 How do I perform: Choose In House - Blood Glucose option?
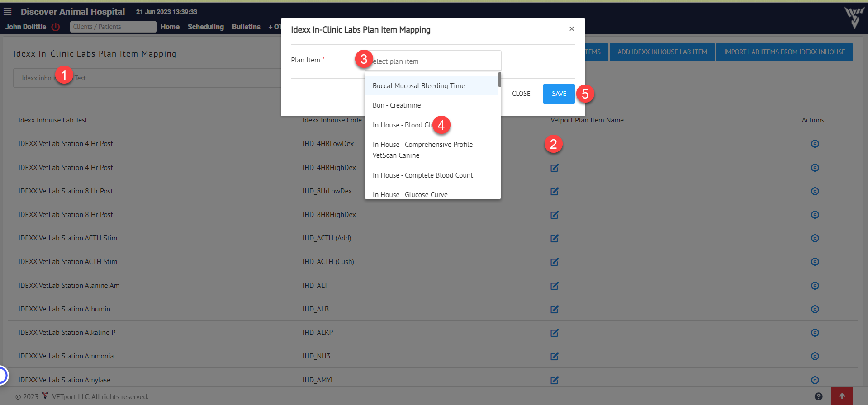432,125
